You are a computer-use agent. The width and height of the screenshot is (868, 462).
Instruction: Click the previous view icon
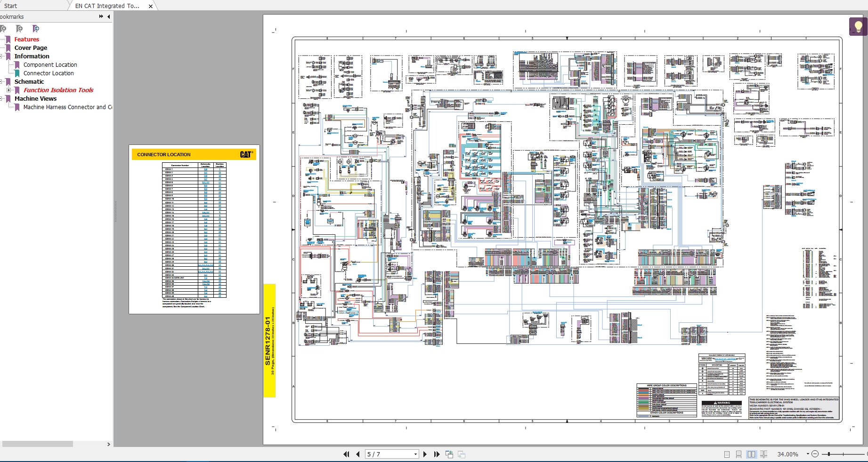[449, 454]
